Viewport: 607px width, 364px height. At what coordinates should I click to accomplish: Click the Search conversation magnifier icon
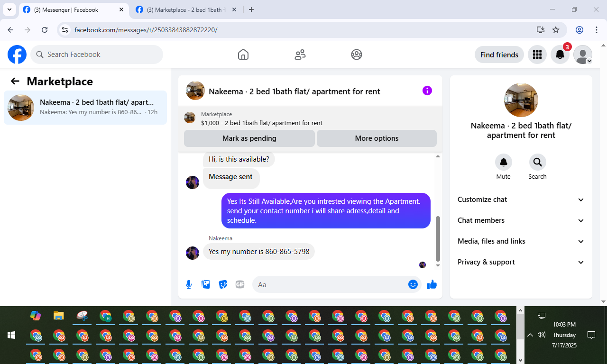538,163
